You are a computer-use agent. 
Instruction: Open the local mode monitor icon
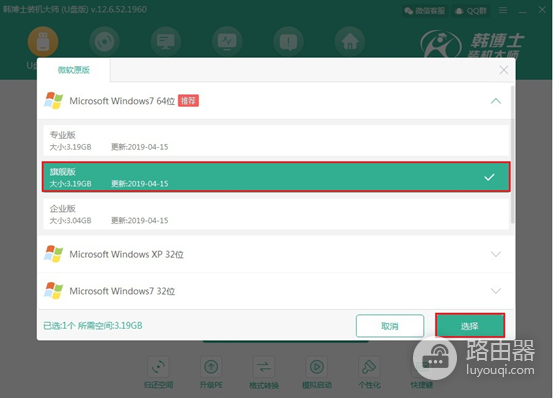(x=166, y=42)
